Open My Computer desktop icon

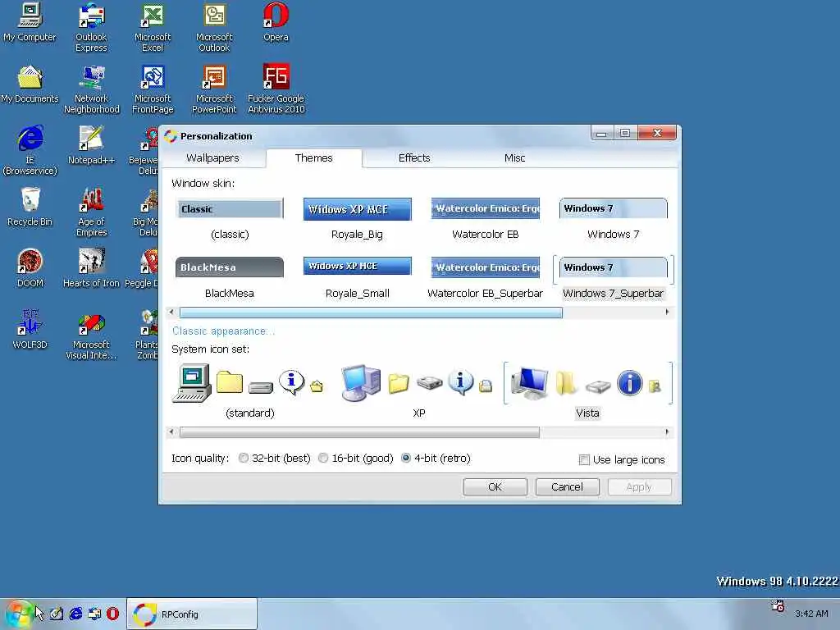click(x=30, y=23)
